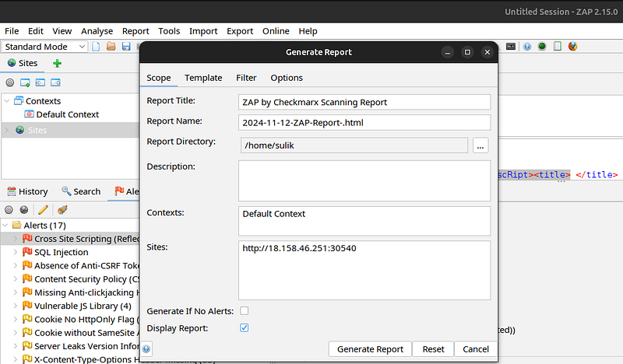Click the Default Context icon in tree
623x364 pixels.
pyautogui.click(x=29, y=114)
